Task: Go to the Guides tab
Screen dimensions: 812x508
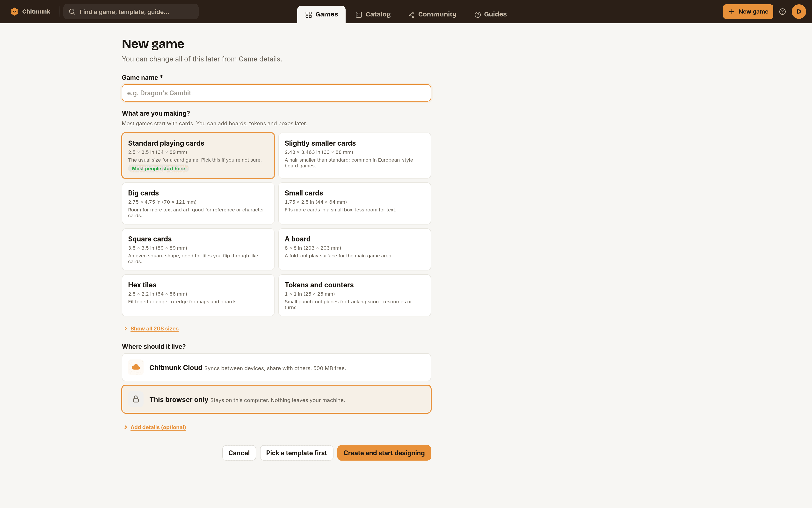Action: [x=491, y=15]
